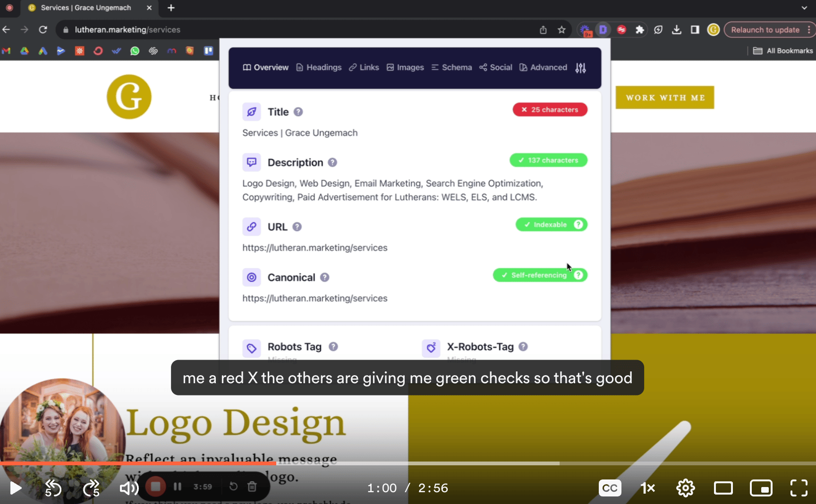Open WhatsApp bookmark icon
Image resolution: width=816 pixels, height=504 pixels.
click(135, 50)
